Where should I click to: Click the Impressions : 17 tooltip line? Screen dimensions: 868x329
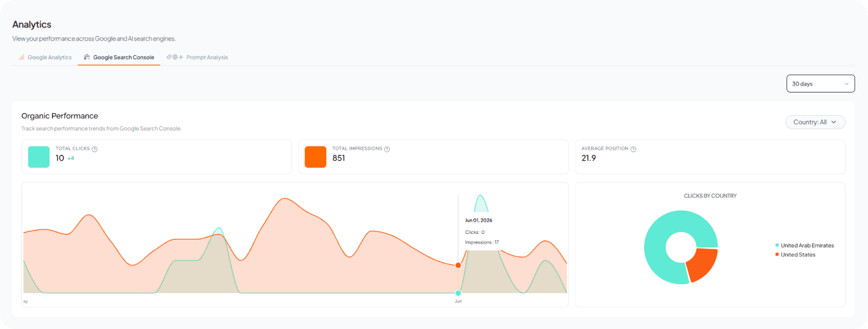[482, 242]
